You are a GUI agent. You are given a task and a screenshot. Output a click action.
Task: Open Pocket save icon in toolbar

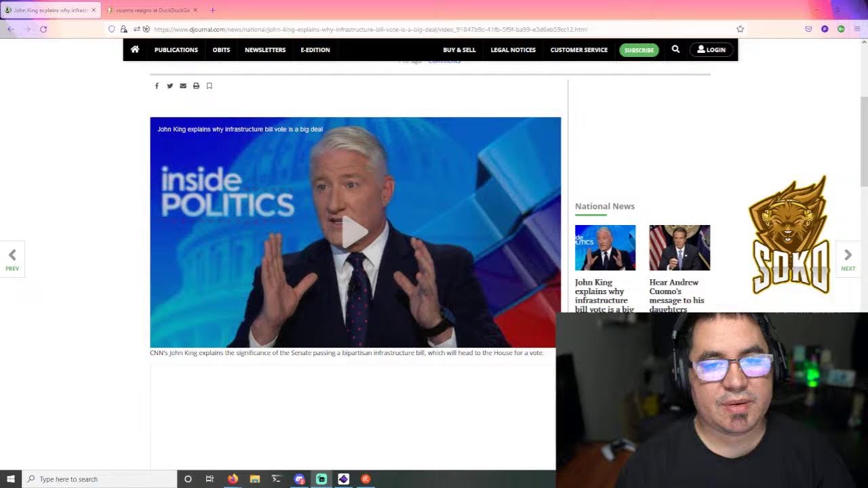click(808, 29)
